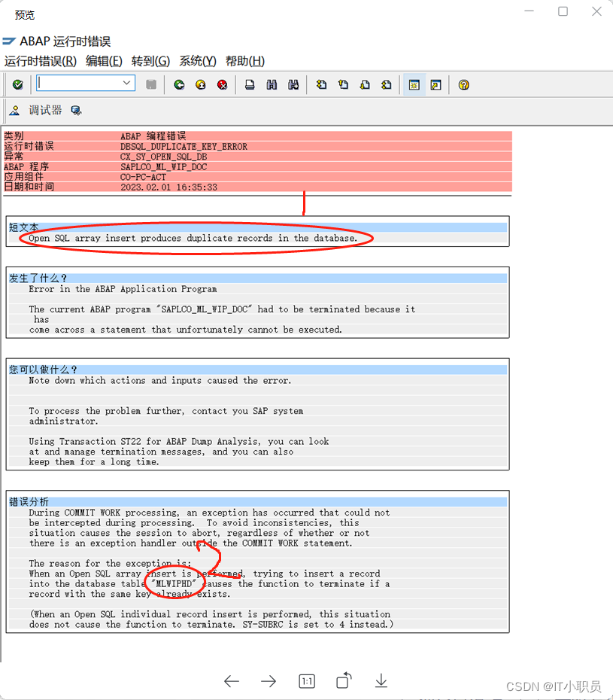Click the green Back arrow icon
The width and height of the screenshot is (613, 700).
179,84
